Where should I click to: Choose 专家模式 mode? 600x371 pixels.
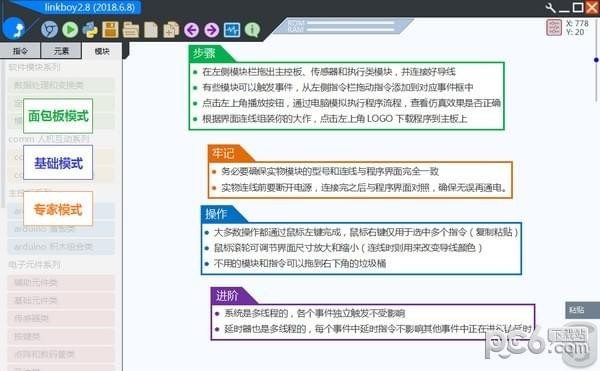(x=58, y=209)
